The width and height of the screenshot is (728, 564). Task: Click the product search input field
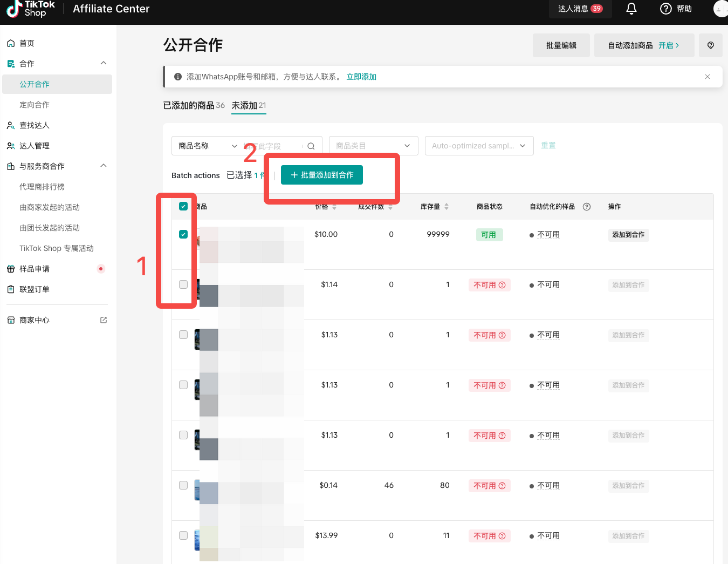272,146
